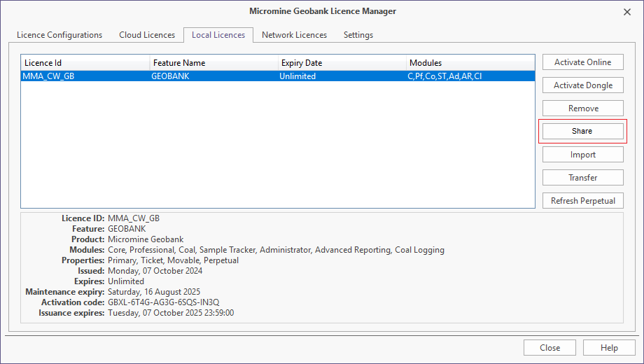This screenshot has height=364, width=644.
Task: Click the Micromine Geobank product value
Action: [x=146, y=239]
